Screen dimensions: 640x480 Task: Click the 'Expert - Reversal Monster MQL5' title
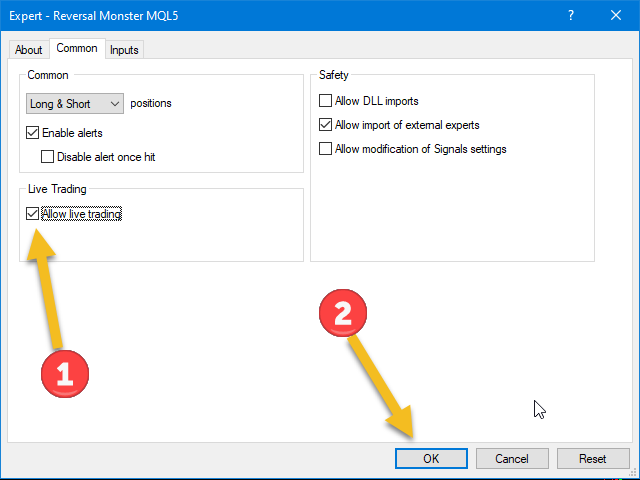(93, 16)
